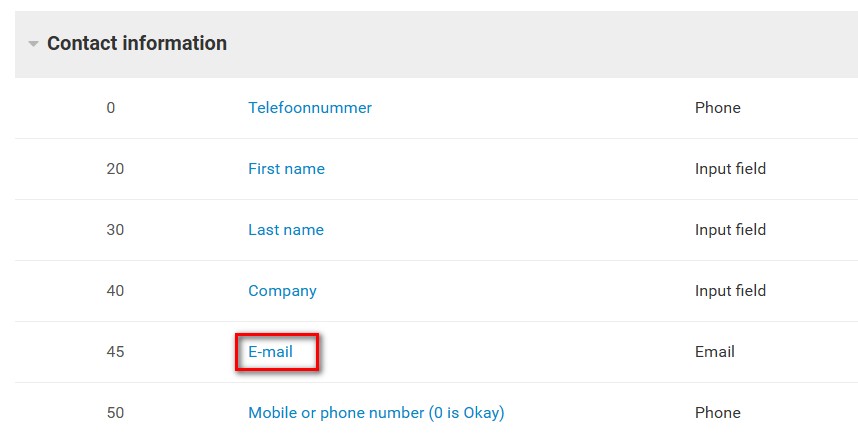Viewport: 858px width, 435px height.
Task: Click the Email type of E-mail row
Action: click(715, 352)
